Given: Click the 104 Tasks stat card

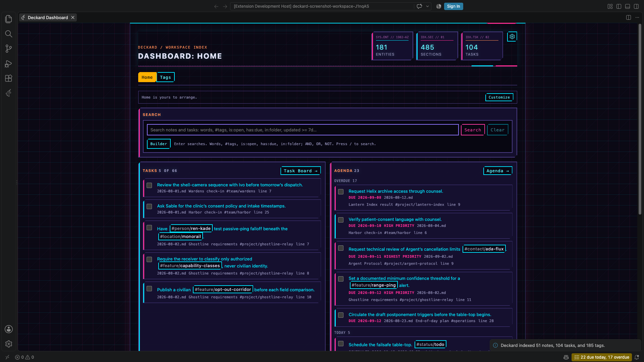Looking at the screenshot, I should pos(482,46).
